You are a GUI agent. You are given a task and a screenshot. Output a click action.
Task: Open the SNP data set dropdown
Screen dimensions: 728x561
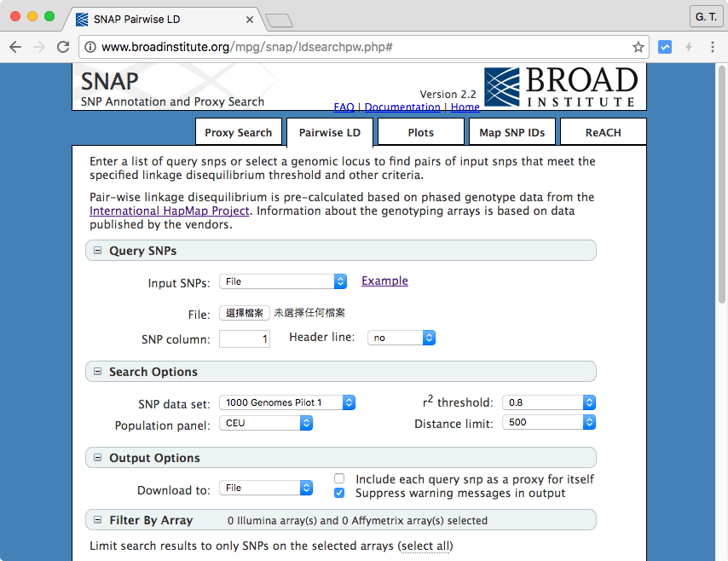(286, 402)
